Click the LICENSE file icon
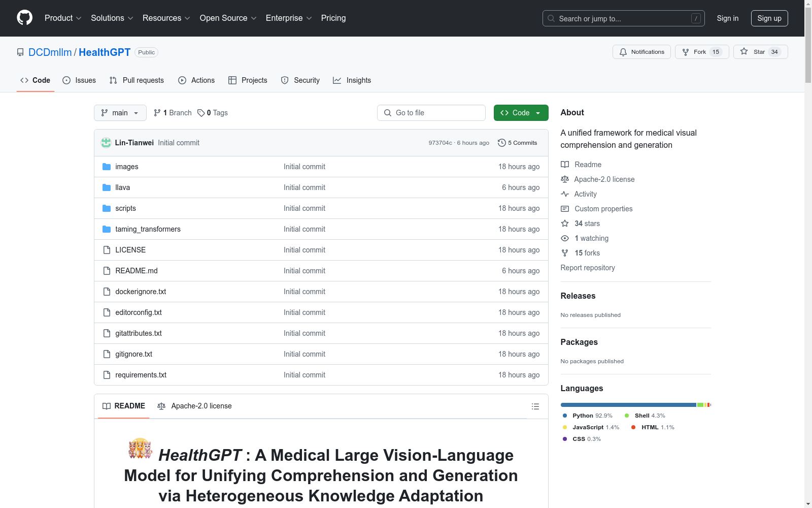This screenshot has height=508, width=812. [107, 250]
